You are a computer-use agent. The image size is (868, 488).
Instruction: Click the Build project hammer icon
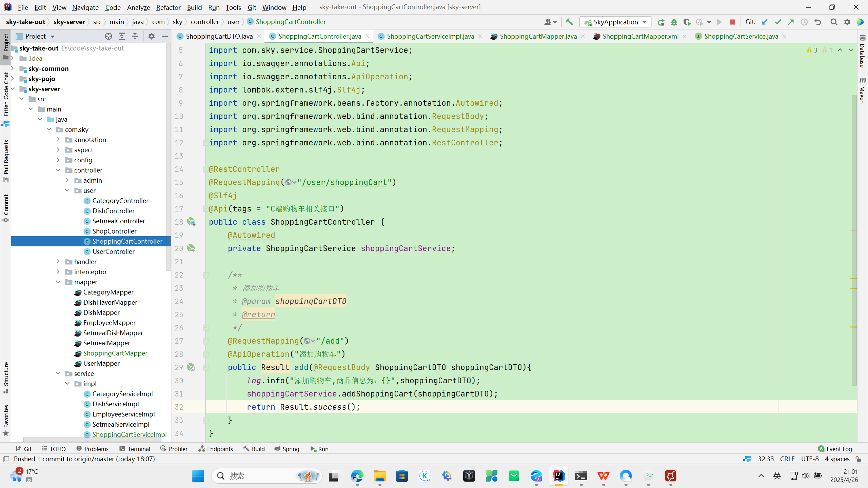coord(569,22)
